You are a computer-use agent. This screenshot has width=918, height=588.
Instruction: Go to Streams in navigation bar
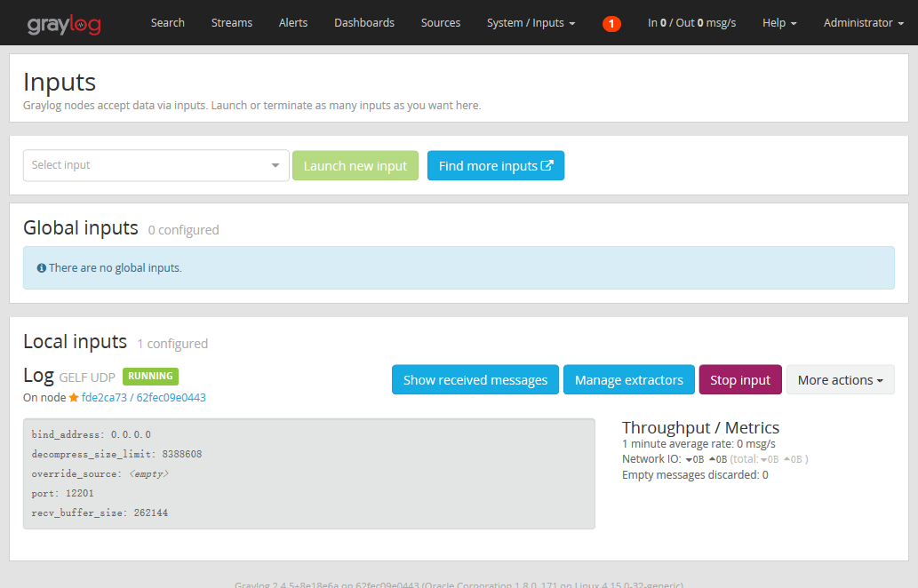[x=232, y=23]
